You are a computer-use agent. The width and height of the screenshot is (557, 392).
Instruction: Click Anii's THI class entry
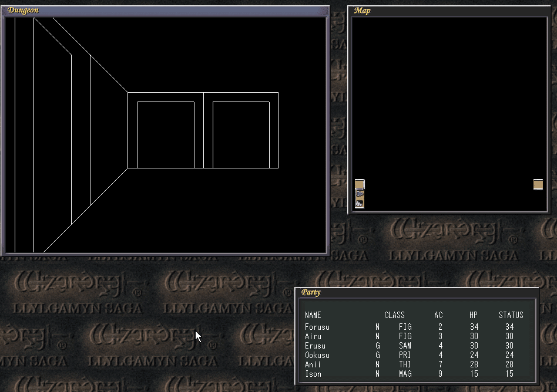click(405, 364)
